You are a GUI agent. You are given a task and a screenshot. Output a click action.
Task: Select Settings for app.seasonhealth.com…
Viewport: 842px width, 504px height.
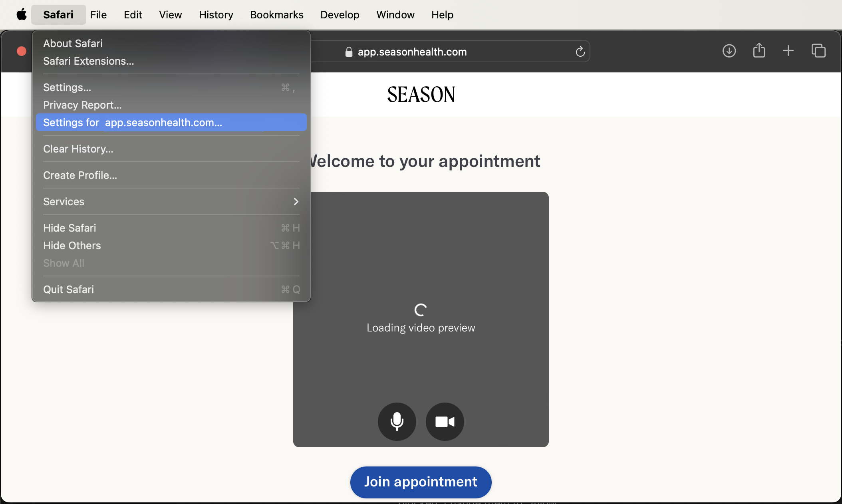coord(171,122)
